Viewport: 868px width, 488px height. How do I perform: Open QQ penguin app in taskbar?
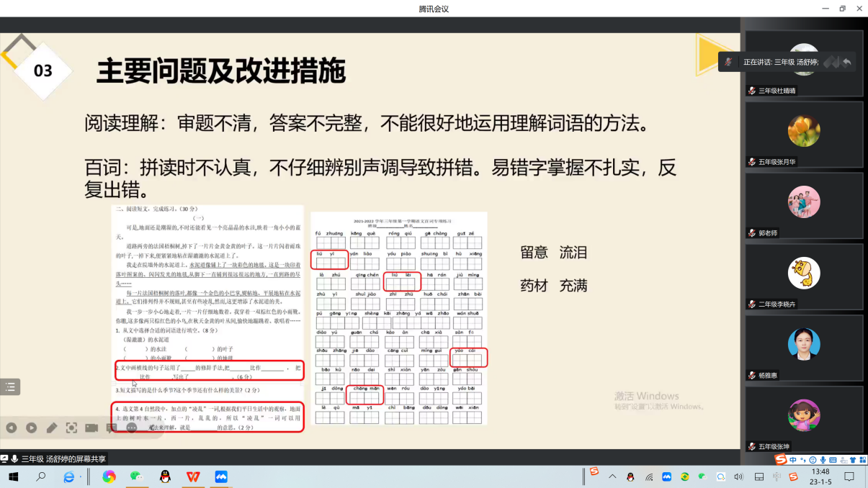coord(165,476)
